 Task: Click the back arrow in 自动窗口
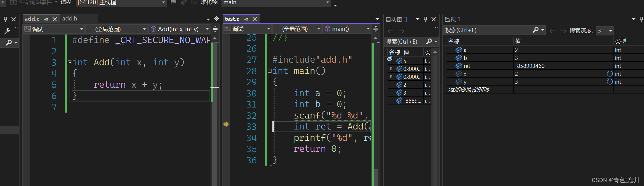coord(390,31)
